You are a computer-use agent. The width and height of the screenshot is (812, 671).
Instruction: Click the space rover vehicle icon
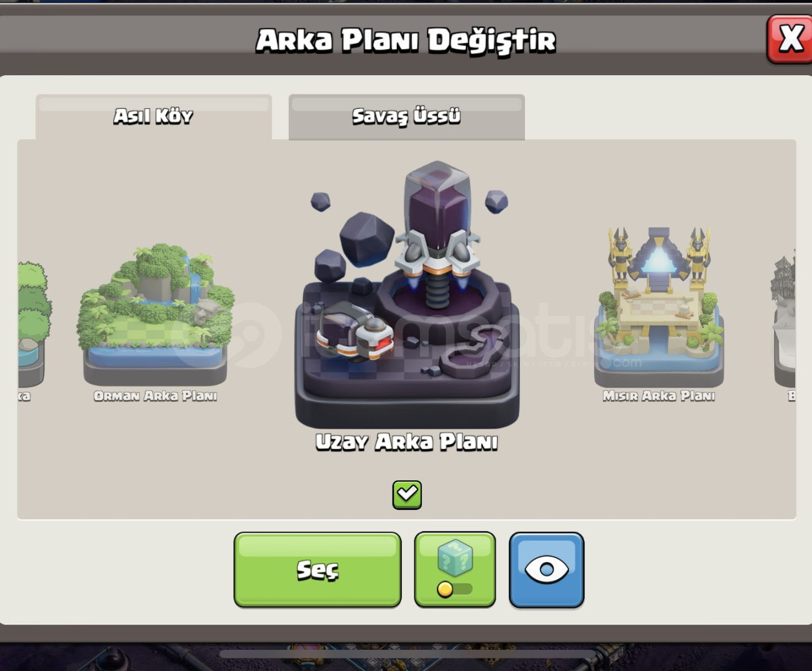(x=354, y=332)
